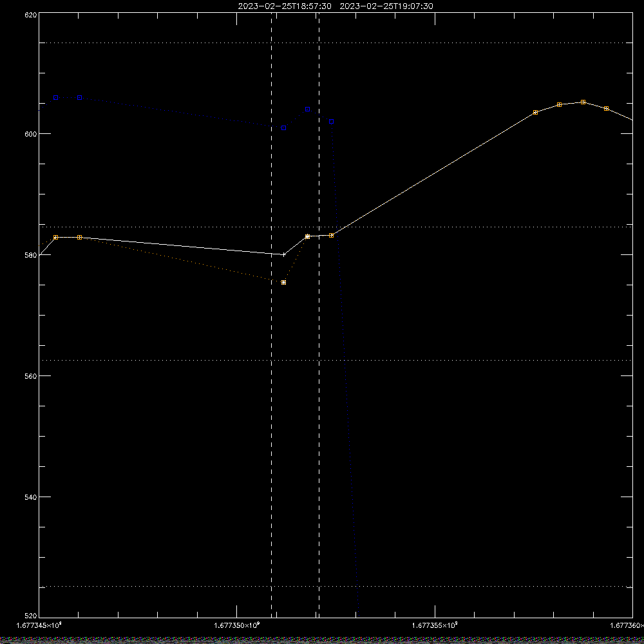The image size is (644, 644).
Task: Click the y-axis label 560
Action: point(31,376)
